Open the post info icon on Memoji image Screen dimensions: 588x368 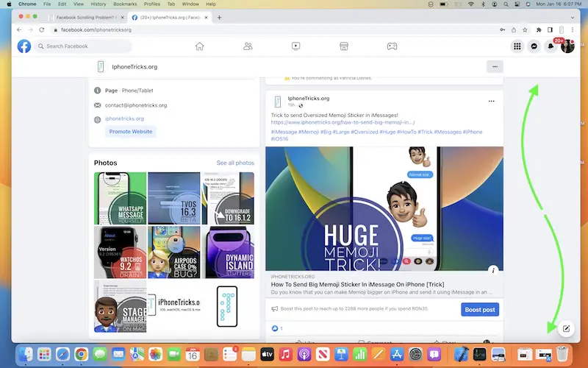click(493, 269)
